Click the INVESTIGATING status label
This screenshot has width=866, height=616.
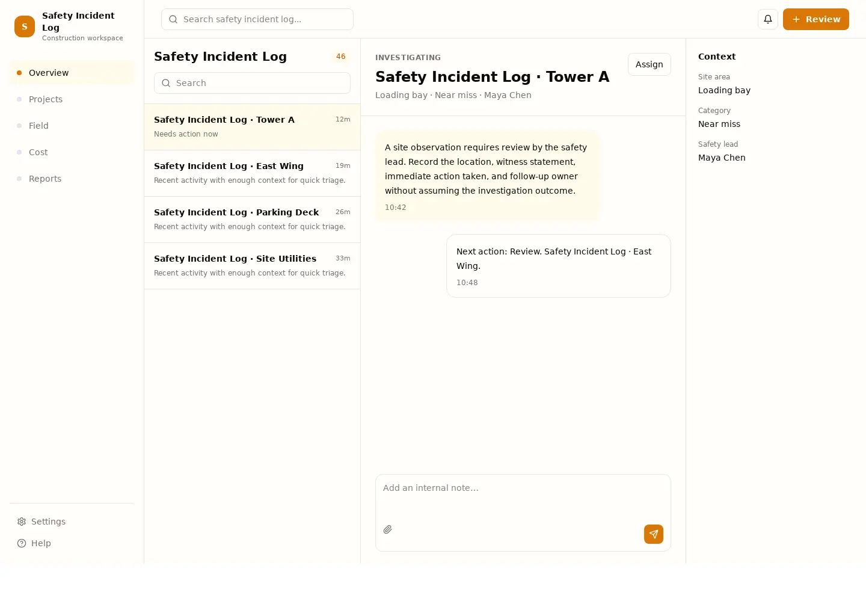point(408,58)
